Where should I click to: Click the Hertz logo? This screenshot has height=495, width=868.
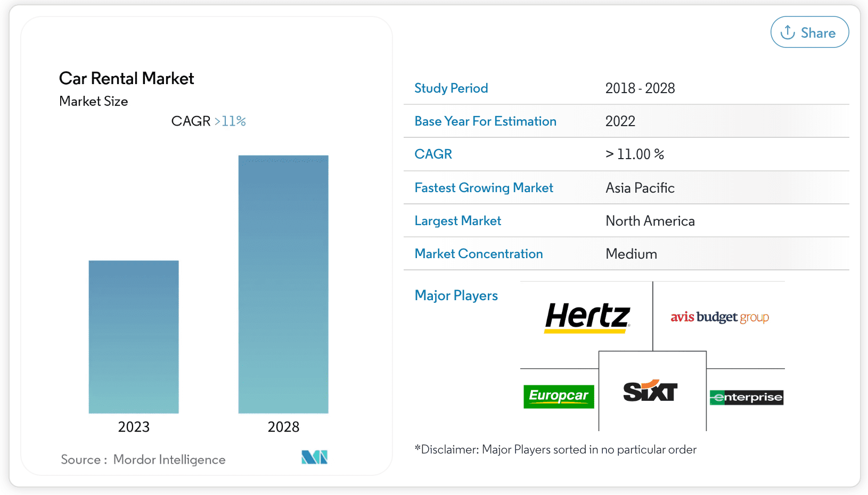pos(587,317)
